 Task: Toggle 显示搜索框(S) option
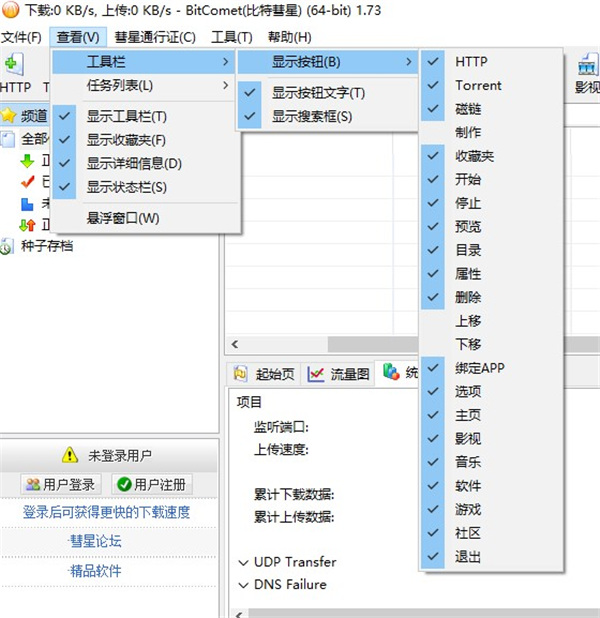(x=327, y=117)
